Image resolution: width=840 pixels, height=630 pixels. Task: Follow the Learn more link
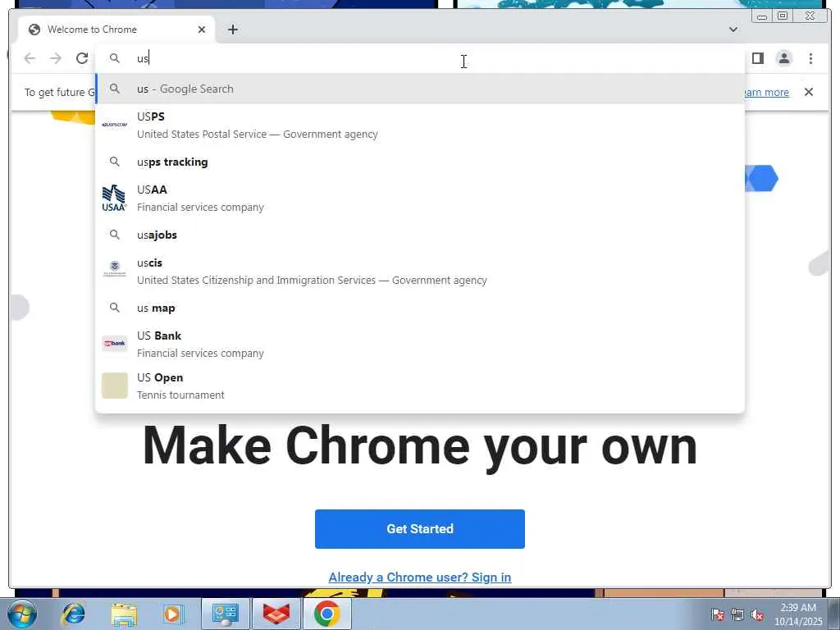tap(767, 92)
